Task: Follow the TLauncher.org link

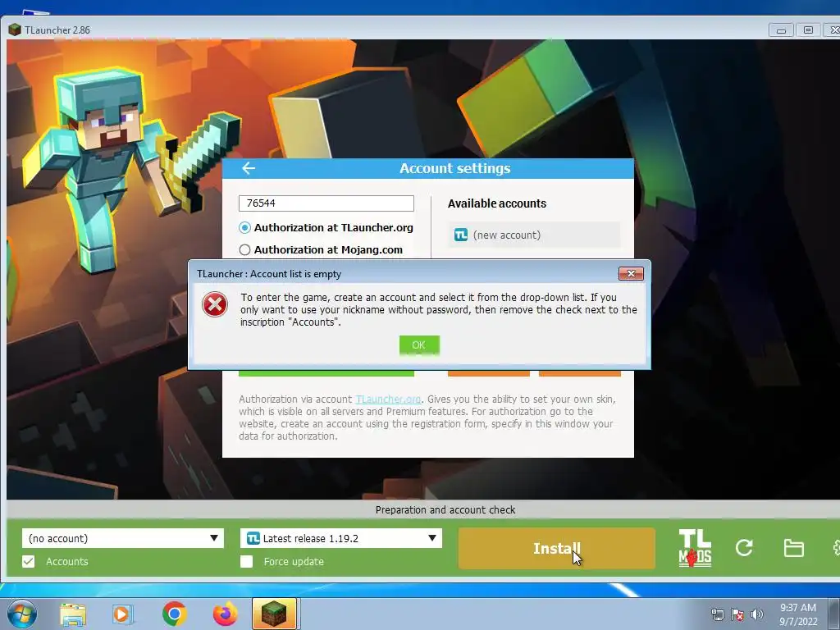Action: pos(388,399)
